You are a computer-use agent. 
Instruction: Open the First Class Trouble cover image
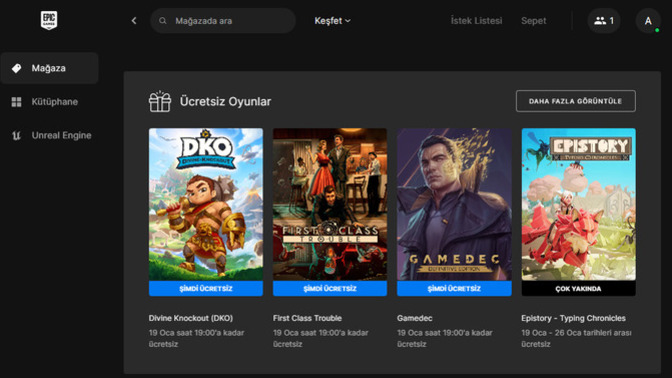coord(330,204)
